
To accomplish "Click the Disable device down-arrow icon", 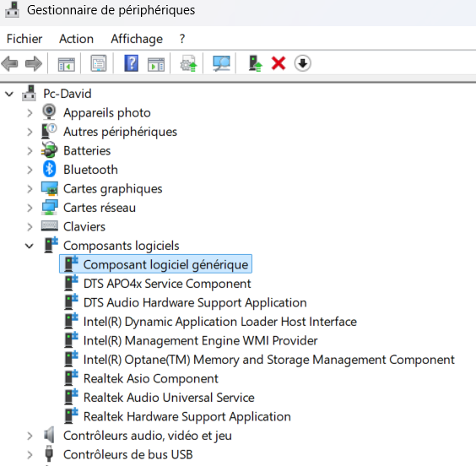I will [302, 63].
